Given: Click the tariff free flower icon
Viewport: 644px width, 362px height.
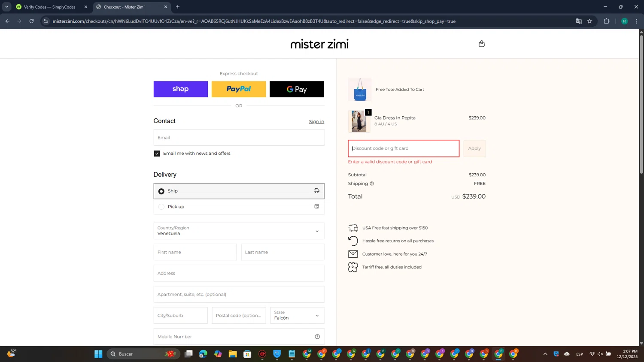Looking at the screenshot, I should pos(353,267).
